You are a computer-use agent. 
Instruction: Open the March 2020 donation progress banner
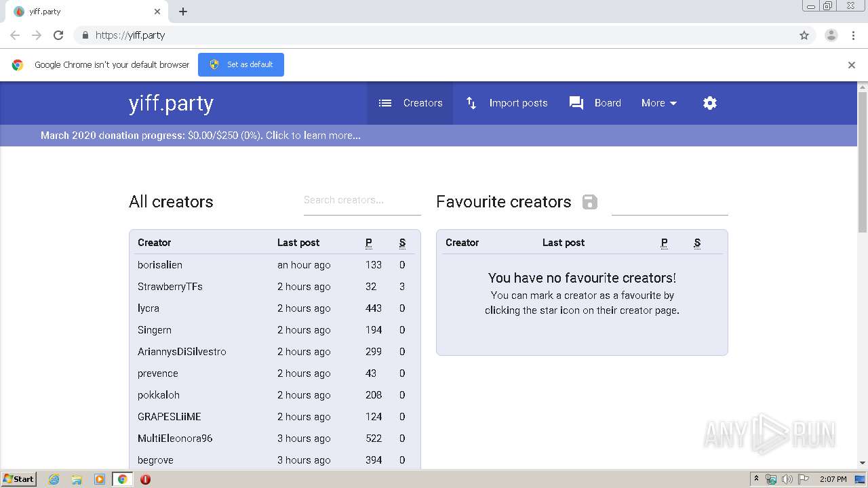tap(201, 136)
